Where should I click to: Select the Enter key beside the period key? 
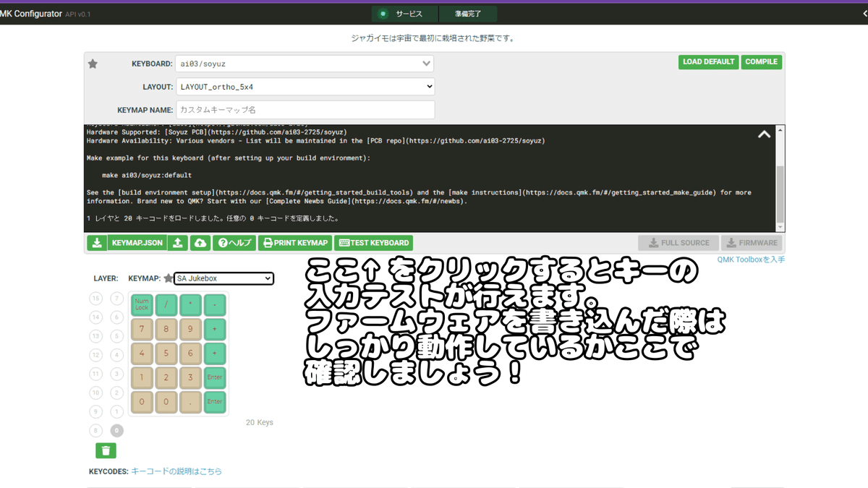click(x=215, y=402)
